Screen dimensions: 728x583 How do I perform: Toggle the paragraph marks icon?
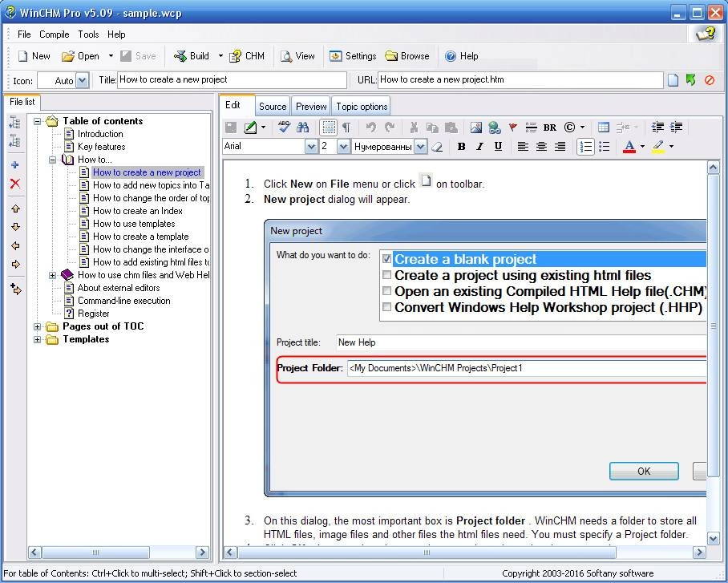click(x=347, y=127)
